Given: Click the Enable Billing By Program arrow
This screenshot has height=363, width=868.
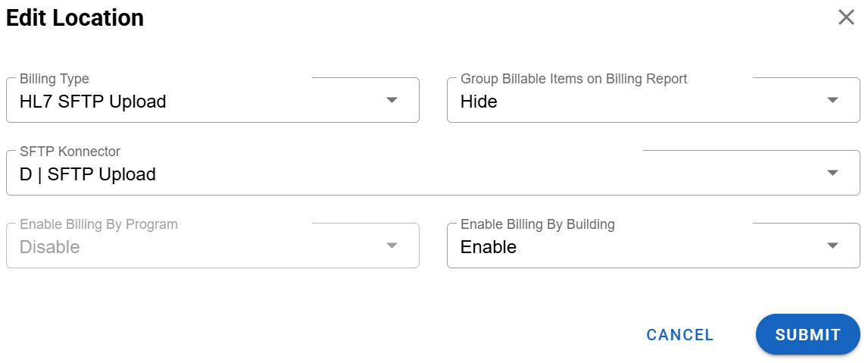Looking at the screenshot, I should coord(392,246).
